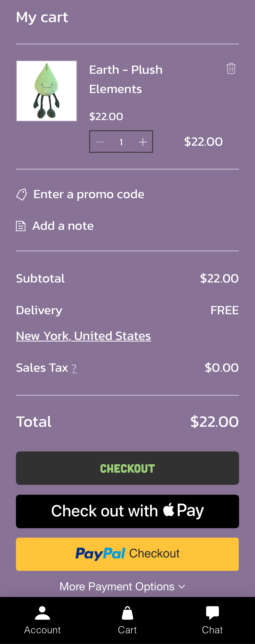The height and width of the screenshot is (644, 255).
Task: Open Account tab person icon
Action: coord(42,613)
